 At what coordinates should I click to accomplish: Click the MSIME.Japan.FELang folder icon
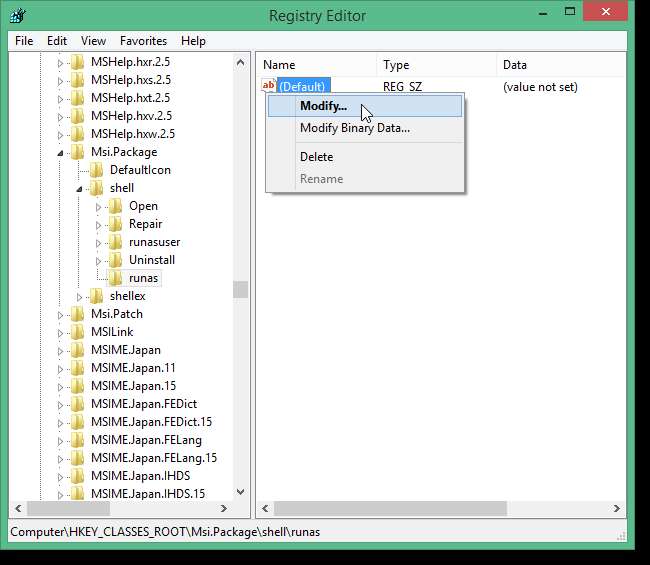coord(77,440)
